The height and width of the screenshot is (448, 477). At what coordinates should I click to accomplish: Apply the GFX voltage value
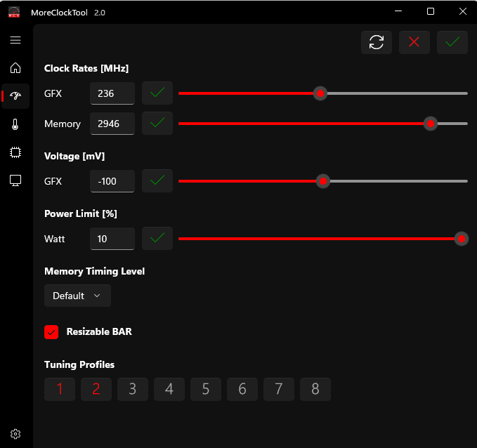[x=157, y=181]
